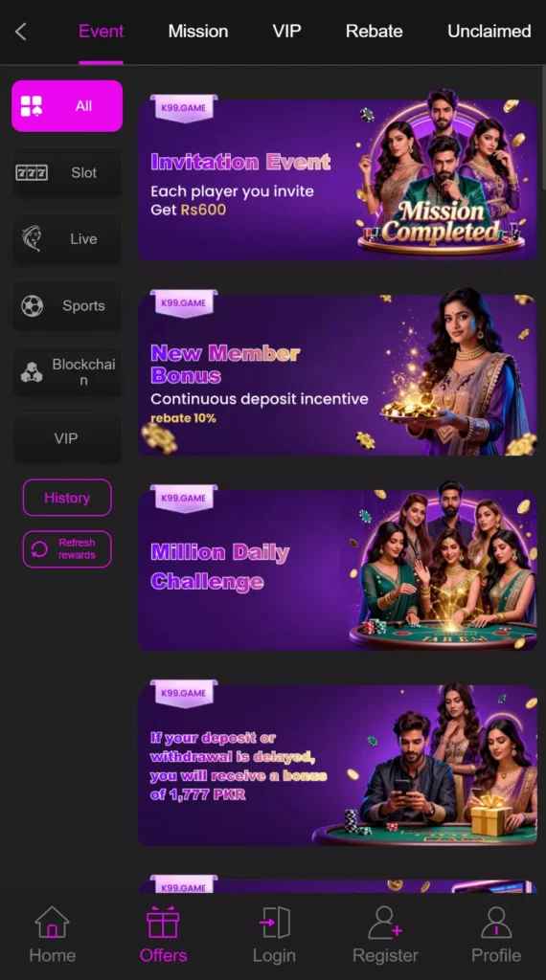
Task: Select the Sports soccer ball icon
Action: [x=32, y=305]
